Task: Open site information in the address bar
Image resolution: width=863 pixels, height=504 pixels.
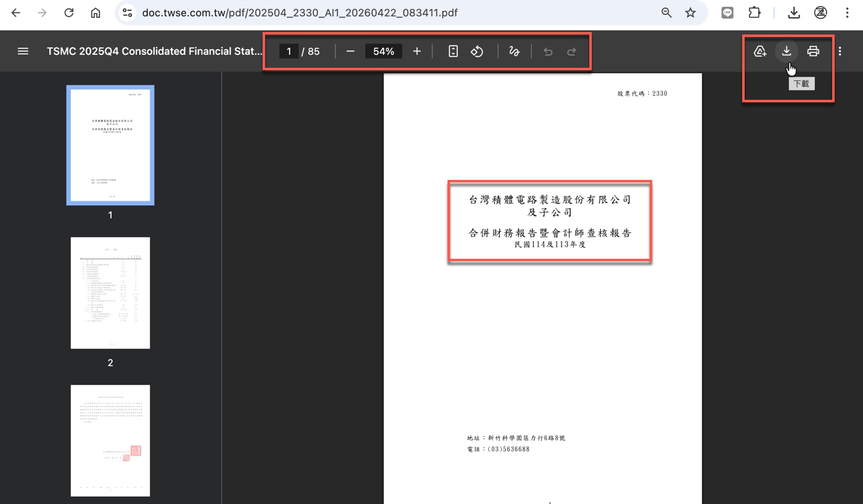Action: click(x=127, y=12)
